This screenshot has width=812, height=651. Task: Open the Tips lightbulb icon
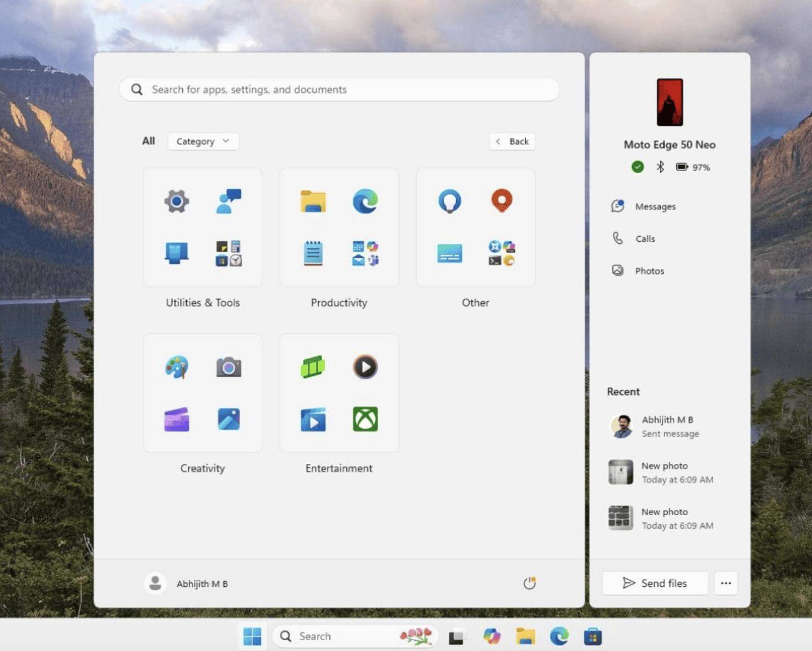[449, 201]
